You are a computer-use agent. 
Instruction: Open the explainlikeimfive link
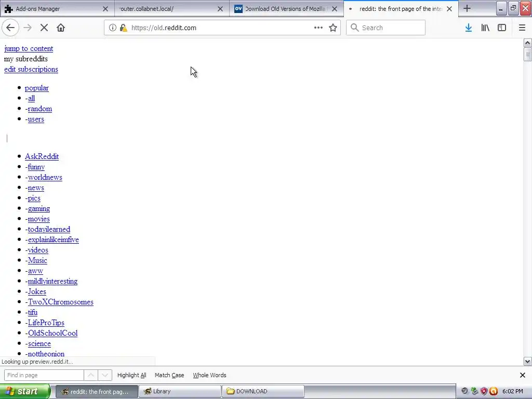click(54, 240)
